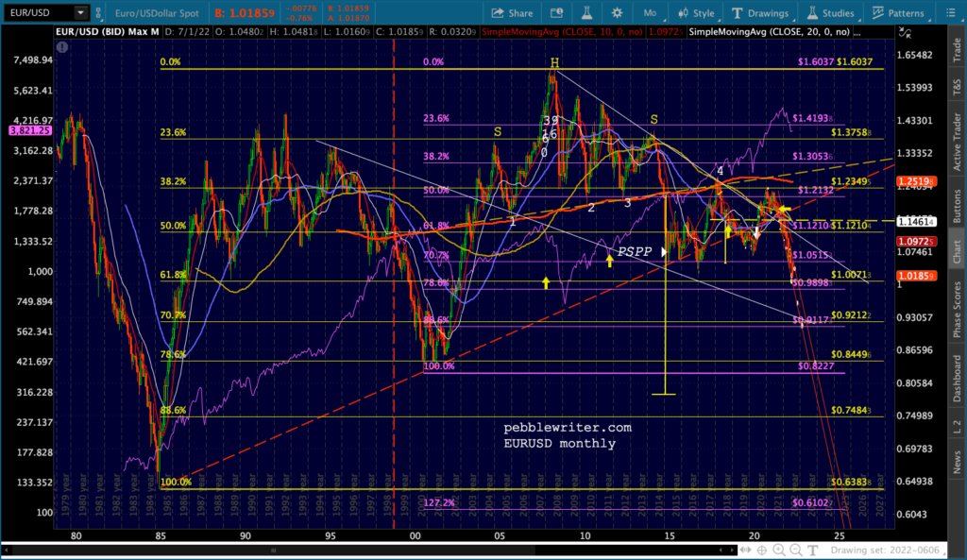Click the EUR/USD (BID) Max M label

coord(108,31)
